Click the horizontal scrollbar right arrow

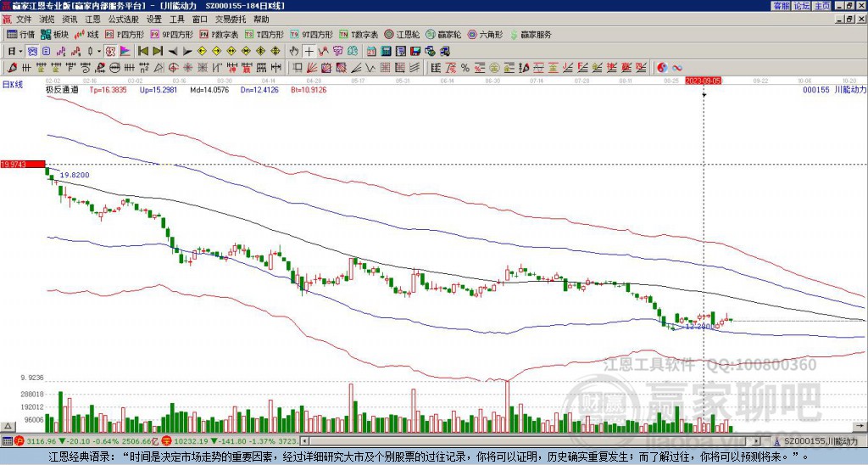[x=757, y=441]
